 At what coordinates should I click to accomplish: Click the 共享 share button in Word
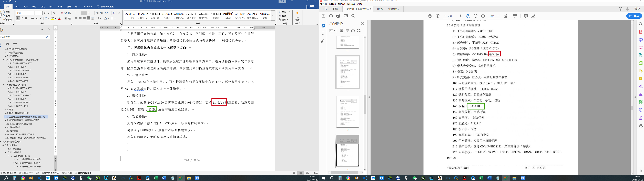tap(312, 6)
